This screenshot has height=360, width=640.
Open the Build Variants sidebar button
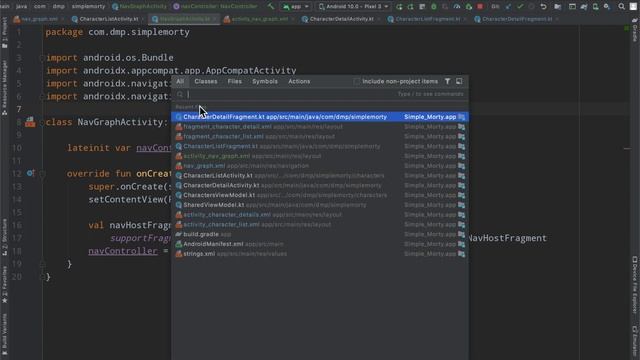pos(4,333)
